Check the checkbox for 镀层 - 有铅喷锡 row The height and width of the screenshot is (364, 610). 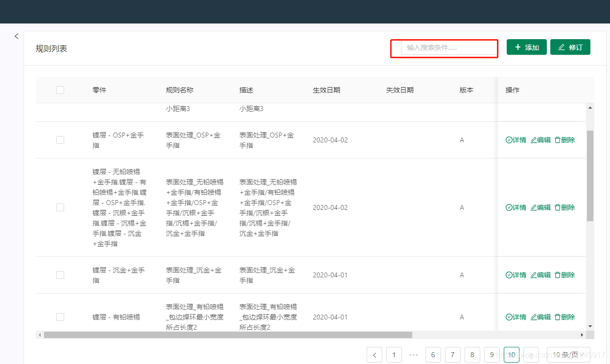(x=60, y=317)
